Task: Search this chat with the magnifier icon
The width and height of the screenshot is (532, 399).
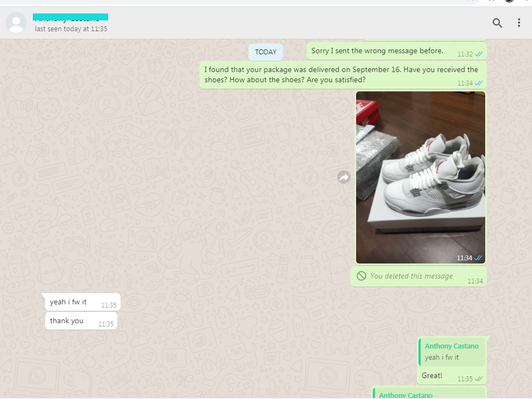Action: (497, 23)
